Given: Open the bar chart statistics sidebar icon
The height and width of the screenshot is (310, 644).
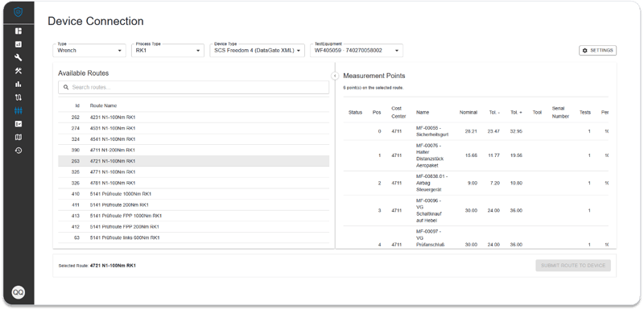Looking at the screenshot, I should point(18,85).
